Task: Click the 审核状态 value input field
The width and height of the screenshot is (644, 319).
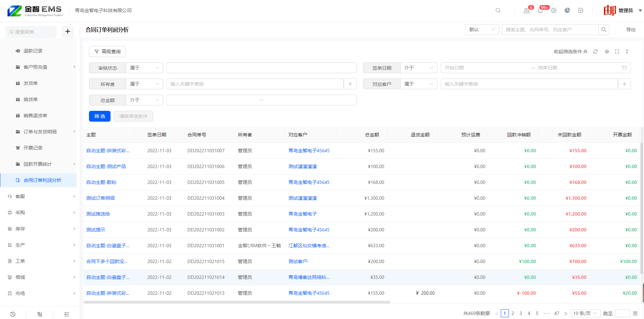Action: 261,68
